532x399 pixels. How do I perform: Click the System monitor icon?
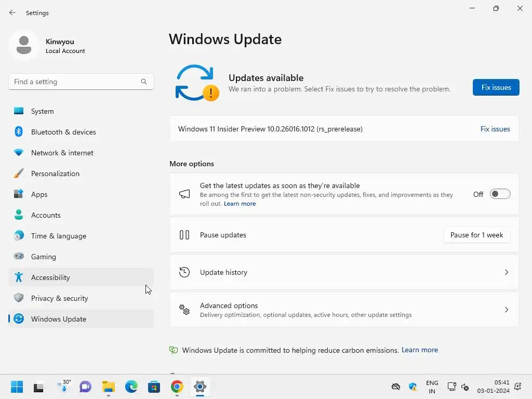(19, 111)
